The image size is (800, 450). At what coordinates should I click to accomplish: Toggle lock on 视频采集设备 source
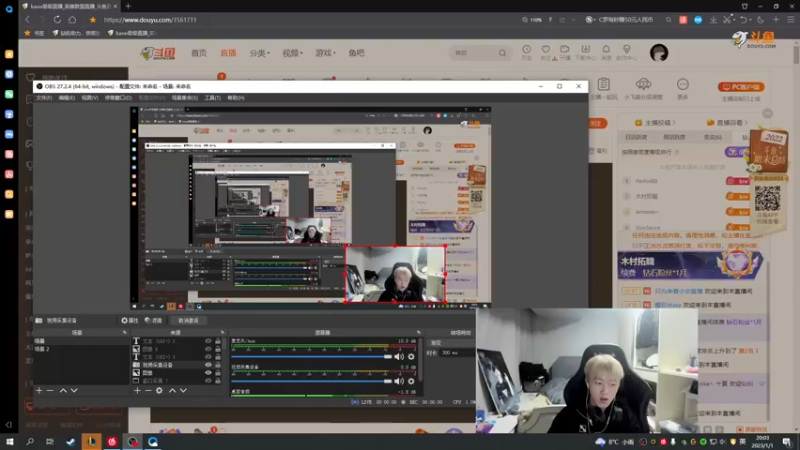click(x=218, y=365)
